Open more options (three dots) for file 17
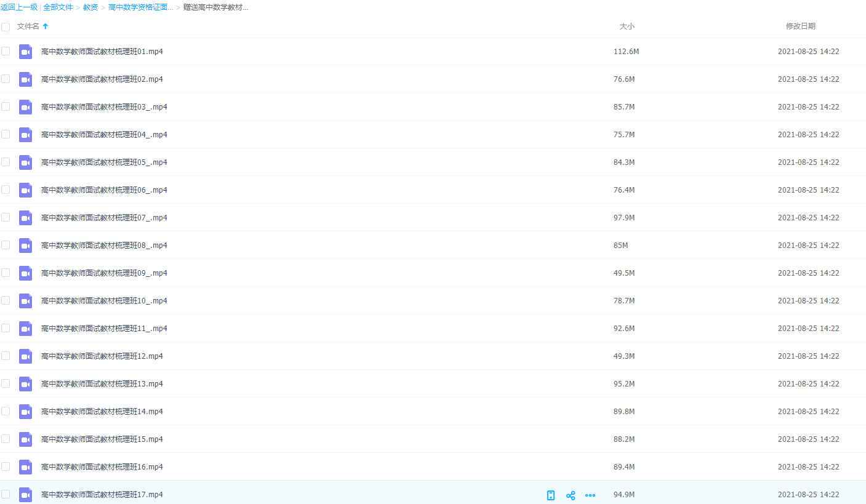Image resolution: width=866 pixels, height=504 pixels. pos(590,495)
